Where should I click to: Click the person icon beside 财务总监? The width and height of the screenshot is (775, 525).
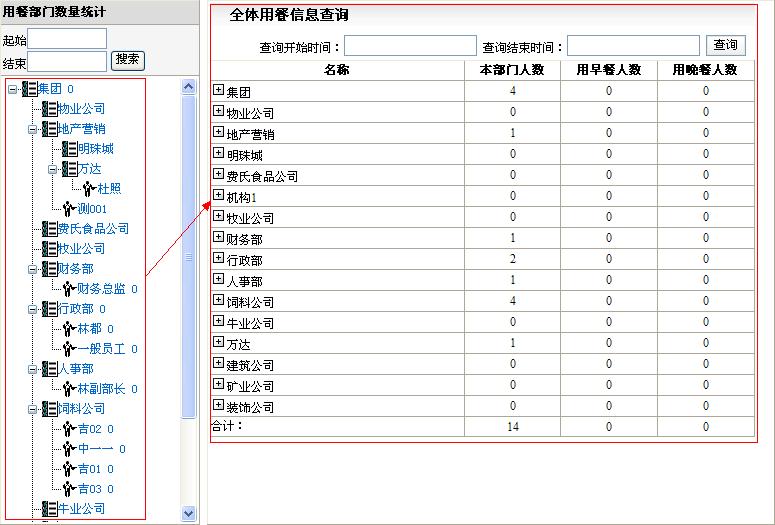point(69,289)
